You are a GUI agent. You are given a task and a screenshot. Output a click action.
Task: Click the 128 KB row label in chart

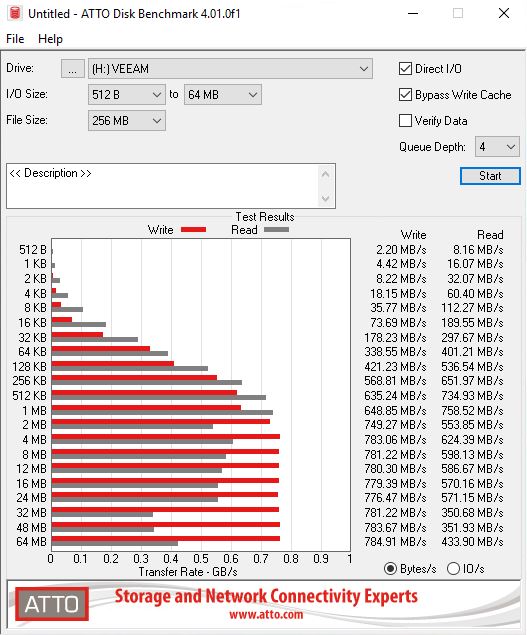[x=30, y=367]
